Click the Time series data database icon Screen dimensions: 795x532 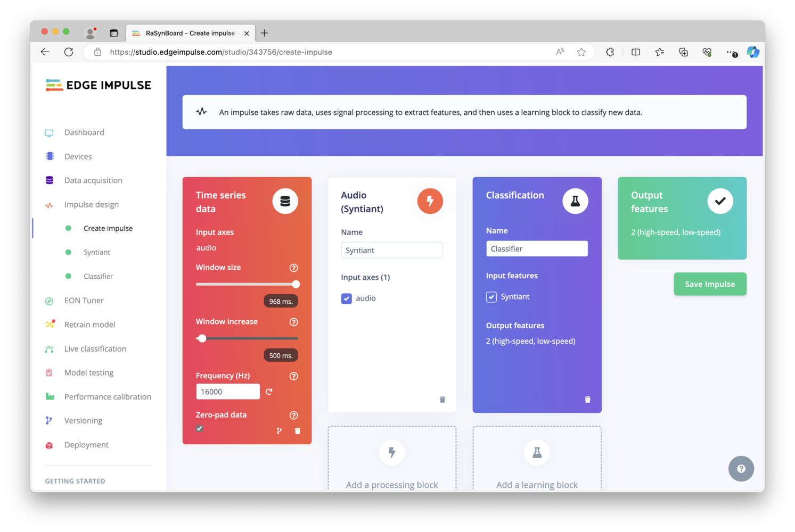285,201
